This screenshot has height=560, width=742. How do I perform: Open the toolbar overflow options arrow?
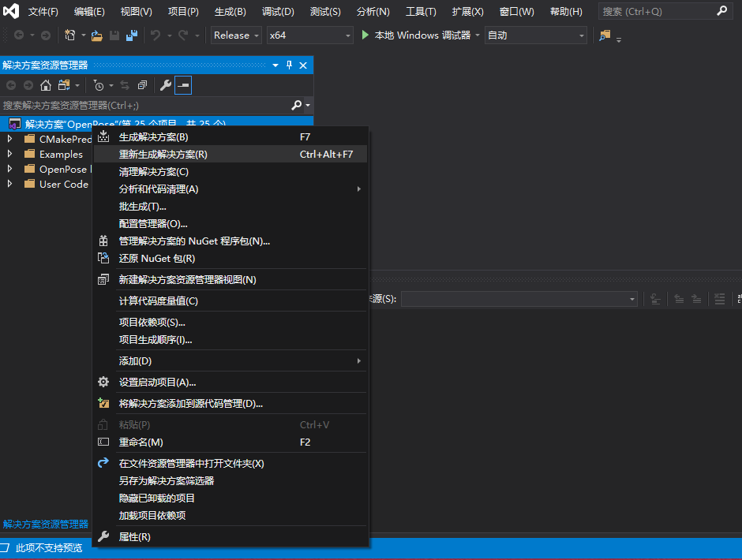[619, 39]
